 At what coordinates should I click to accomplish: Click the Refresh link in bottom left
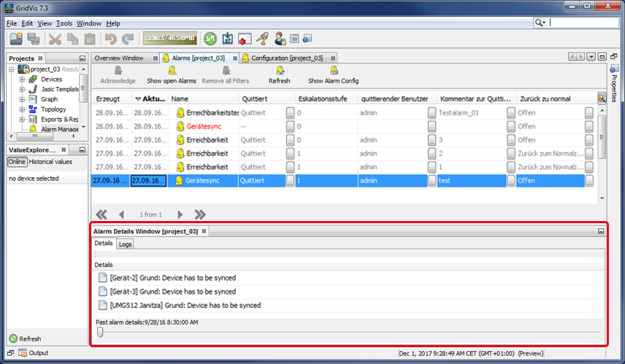[x=29, y=338]
